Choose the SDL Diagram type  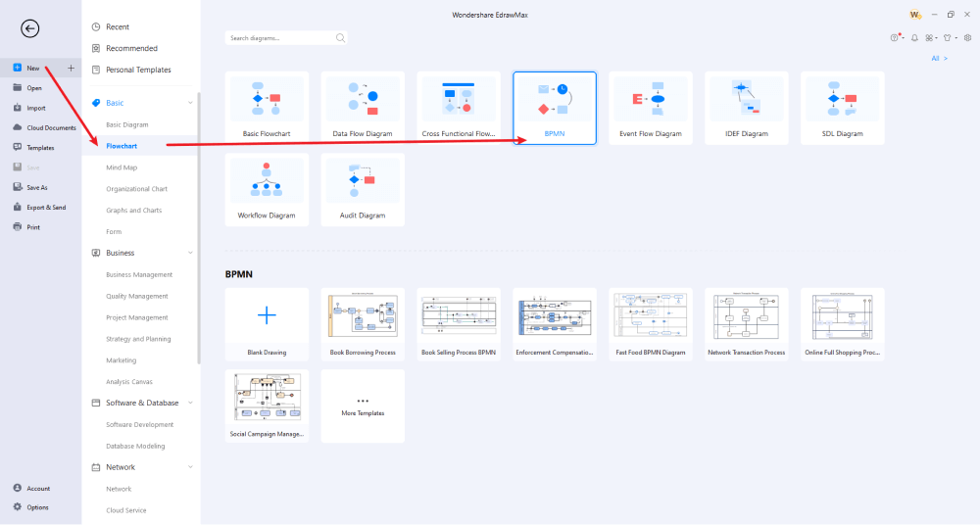tap(843, 108)
